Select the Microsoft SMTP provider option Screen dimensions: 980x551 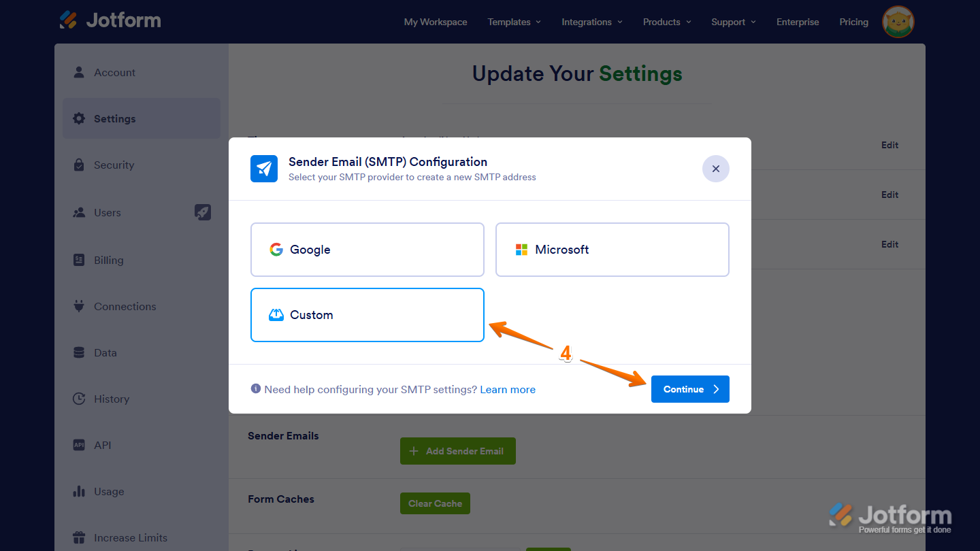(612, 250)
